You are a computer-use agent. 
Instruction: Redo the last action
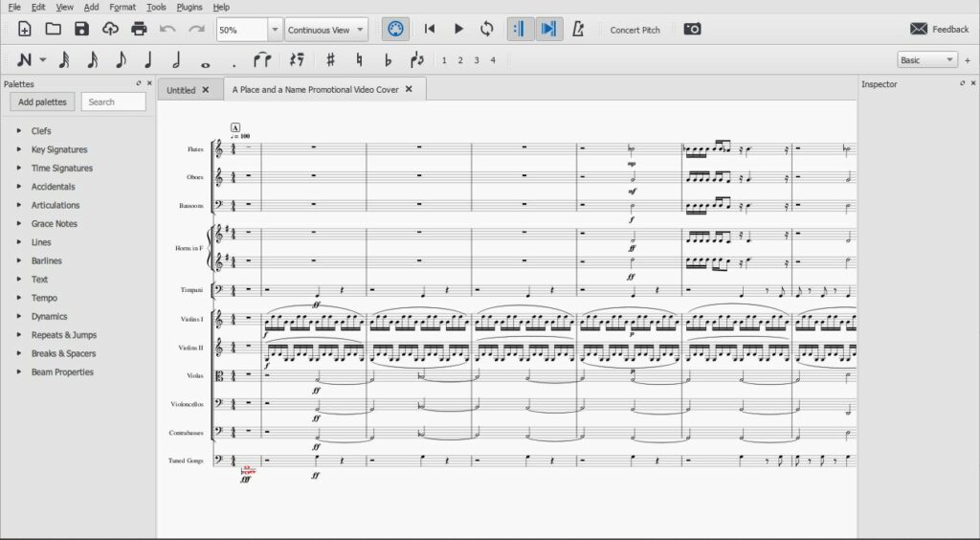[x=197, y=30]
